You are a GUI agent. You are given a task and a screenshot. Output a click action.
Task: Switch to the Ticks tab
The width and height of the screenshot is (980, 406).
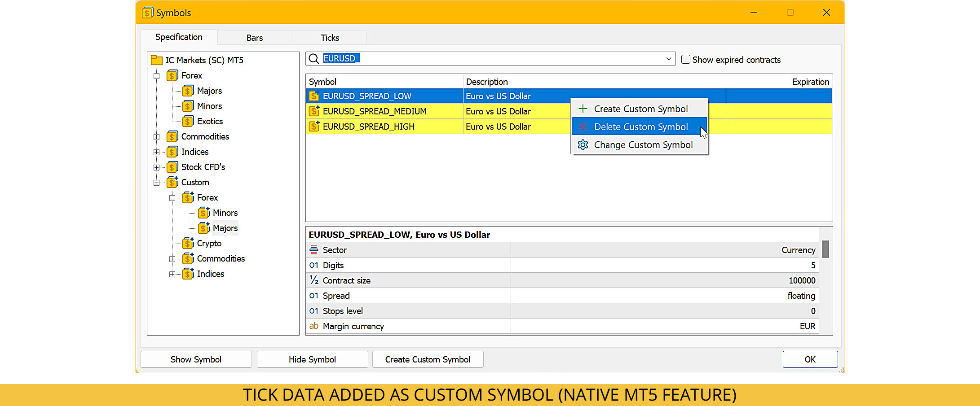(x=330, y=38)
